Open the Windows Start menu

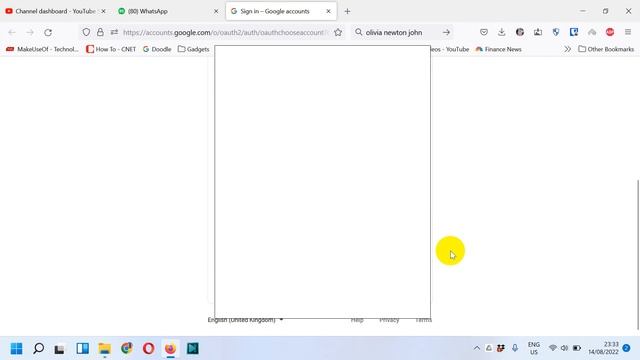17,349
